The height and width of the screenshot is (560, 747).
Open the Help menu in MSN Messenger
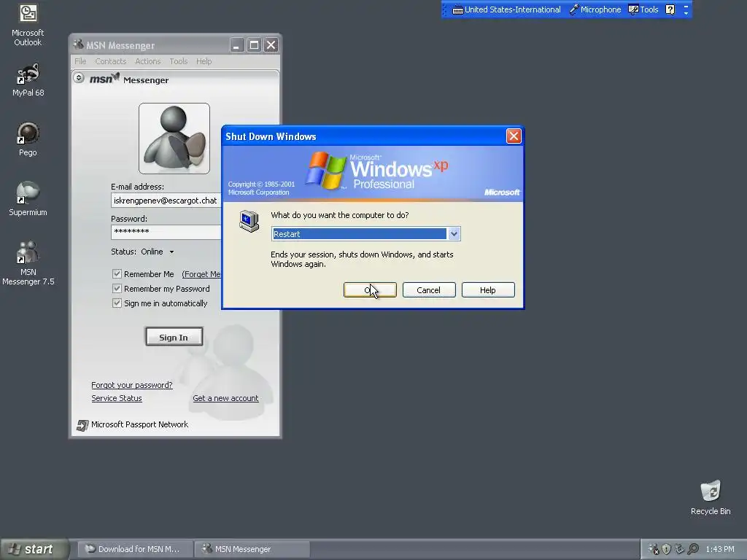(204, 61)
